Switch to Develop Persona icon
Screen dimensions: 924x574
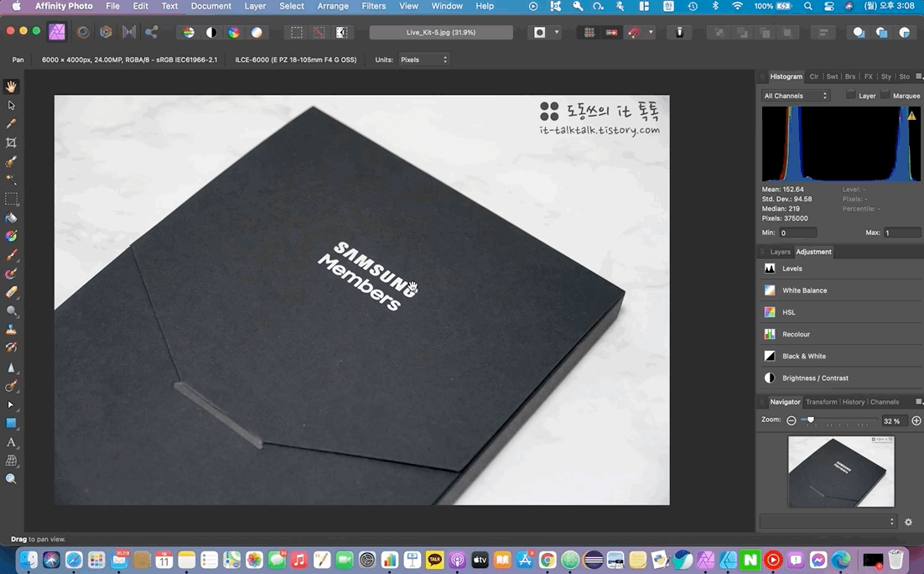pos(106,32)
